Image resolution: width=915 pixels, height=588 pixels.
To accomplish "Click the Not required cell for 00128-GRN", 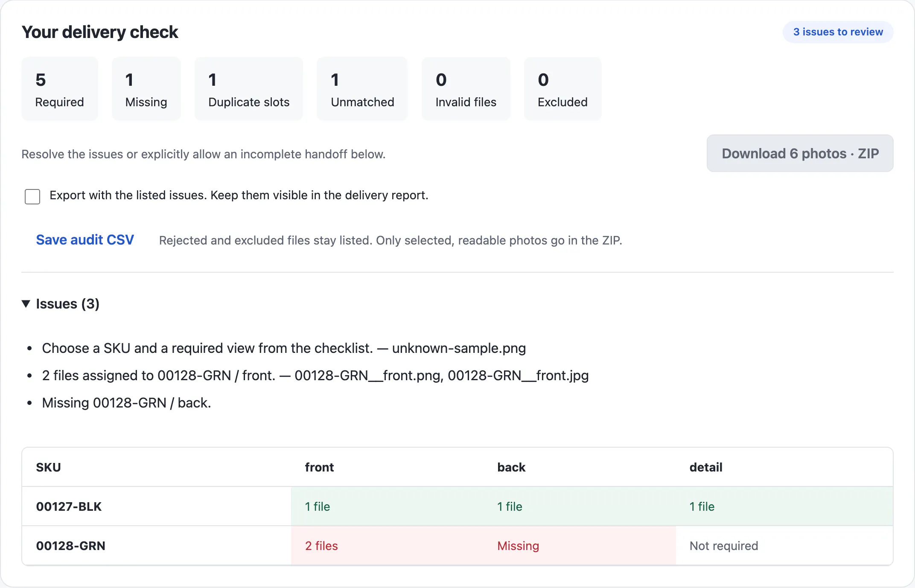I will (784, 546).
